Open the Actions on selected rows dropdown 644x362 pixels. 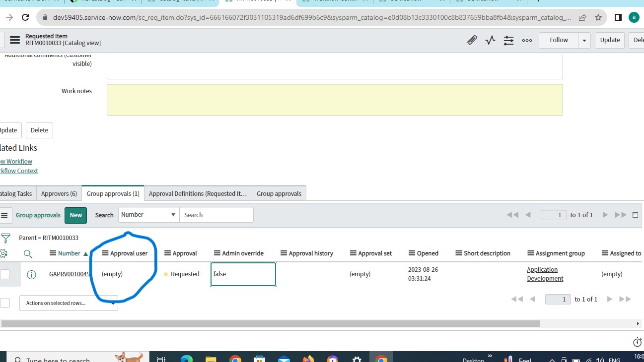[x=68, y=302]
